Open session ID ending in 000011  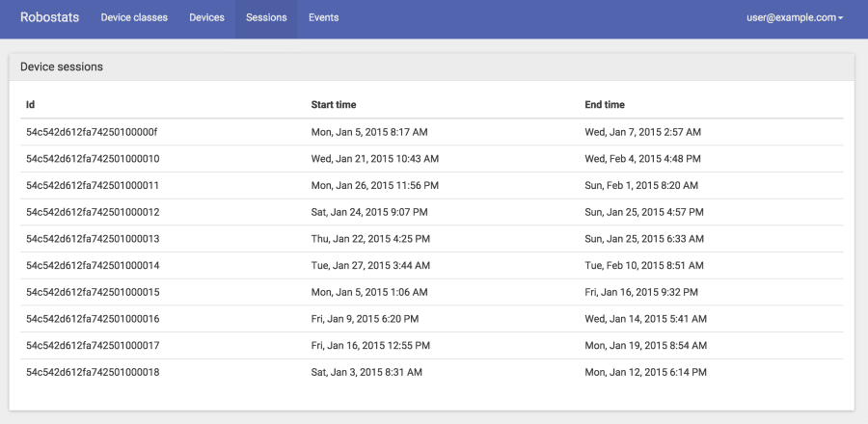(93, 185)
